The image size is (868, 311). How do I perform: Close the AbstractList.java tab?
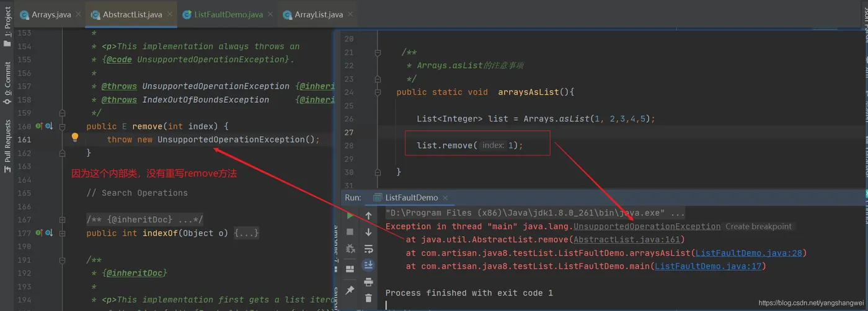[x=169, y=14]
